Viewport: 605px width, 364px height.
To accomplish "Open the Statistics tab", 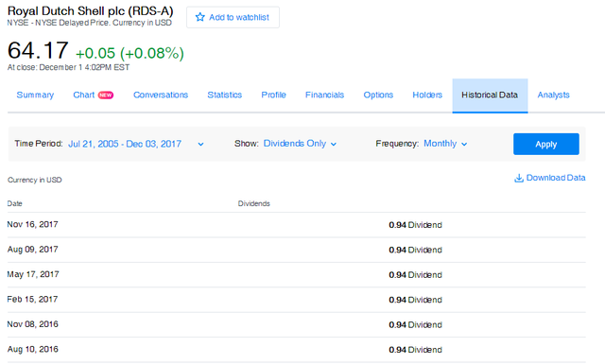I will pos(225,95).
